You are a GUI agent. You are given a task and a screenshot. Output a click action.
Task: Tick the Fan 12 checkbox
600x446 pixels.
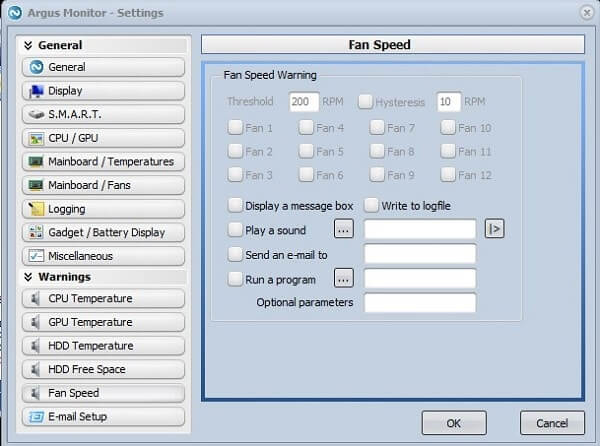coord(448,175)
